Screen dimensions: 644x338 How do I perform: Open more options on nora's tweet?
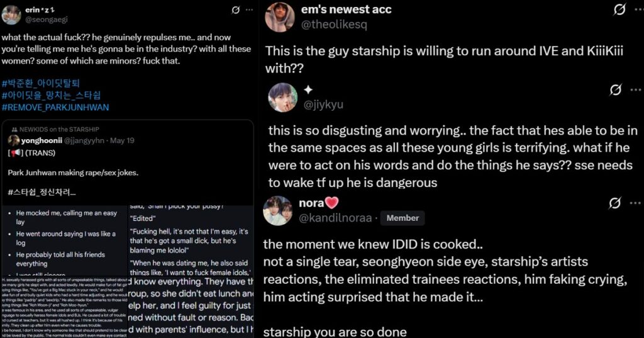pos(633,203)
